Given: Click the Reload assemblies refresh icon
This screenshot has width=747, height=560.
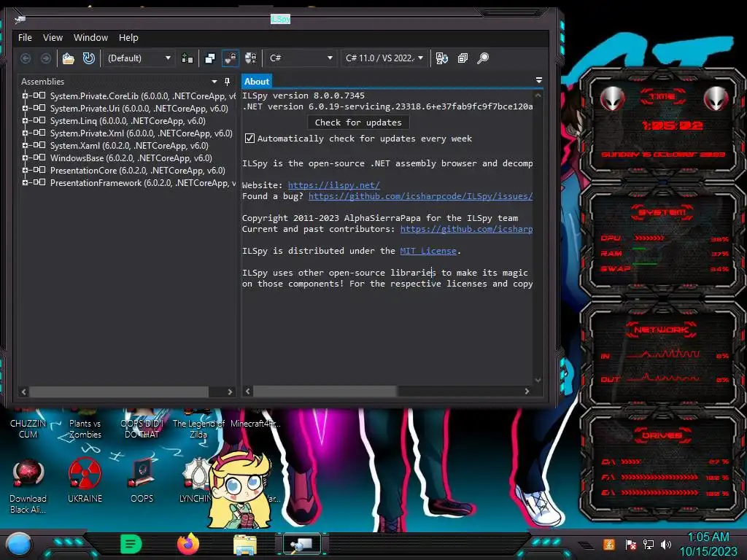Looking at the screenshot, I should pos(88,58).
